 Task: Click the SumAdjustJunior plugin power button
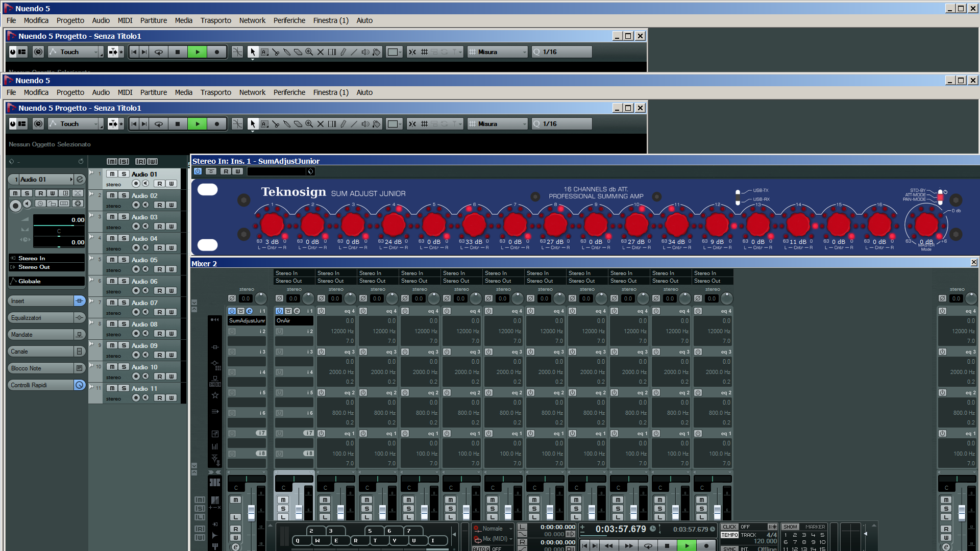coord(198,171)
